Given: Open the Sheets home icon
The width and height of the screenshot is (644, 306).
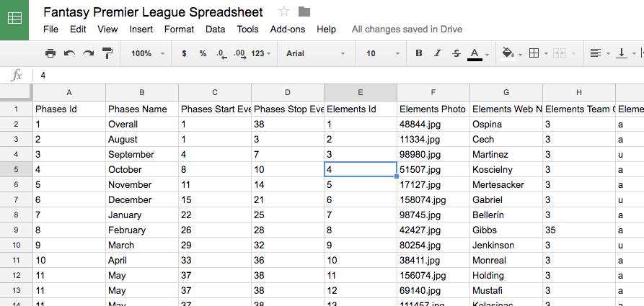Looking at the screenshot, I should tap(14, 19).
